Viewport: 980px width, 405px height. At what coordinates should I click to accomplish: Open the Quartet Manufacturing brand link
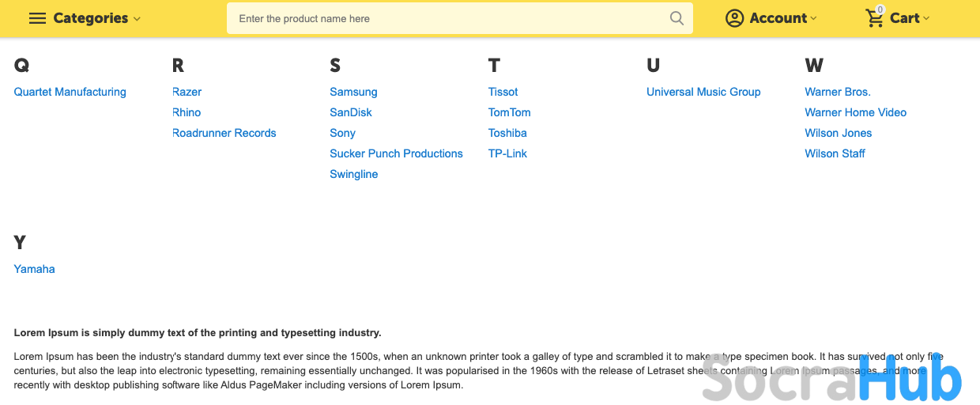click(x=70, y=92)
